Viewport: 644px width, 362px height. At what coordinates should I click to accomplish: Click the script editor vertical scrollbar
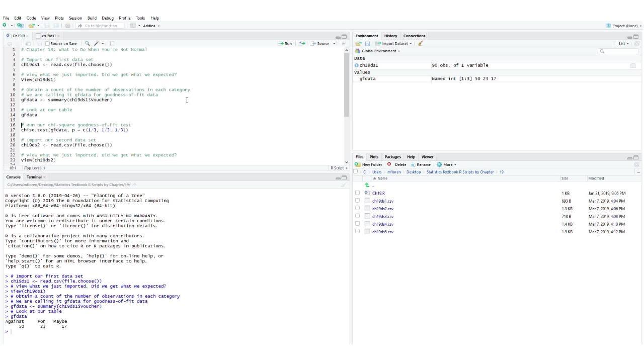[346, 84]
